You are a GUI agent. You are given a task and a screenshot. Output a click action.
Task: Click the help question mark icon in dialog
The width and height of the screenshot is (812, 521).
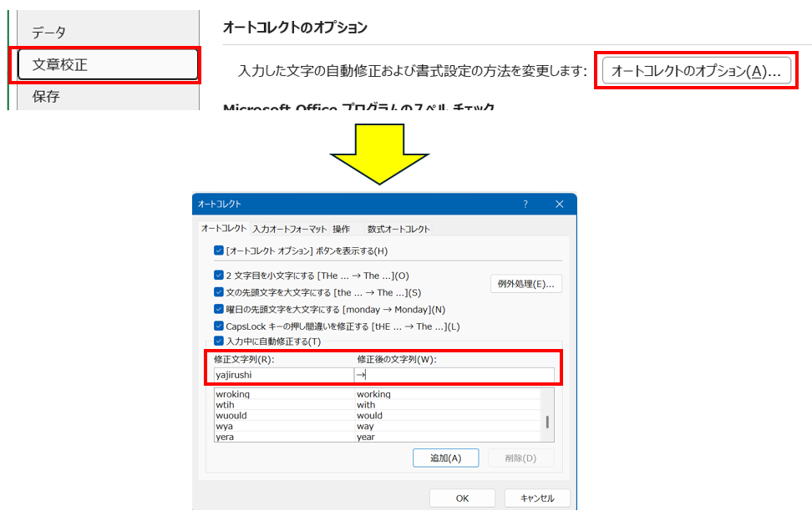click(x=525, y=204)
